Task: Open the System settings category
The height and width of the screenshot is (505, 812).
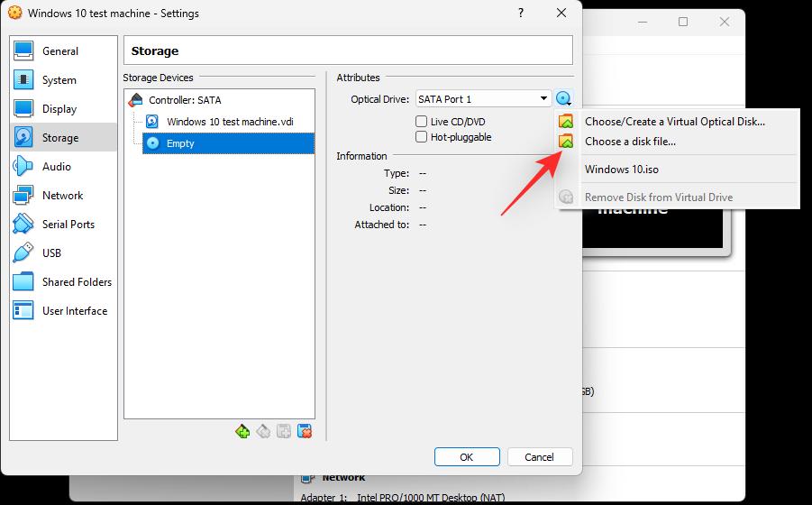Action: coord(63,79)
